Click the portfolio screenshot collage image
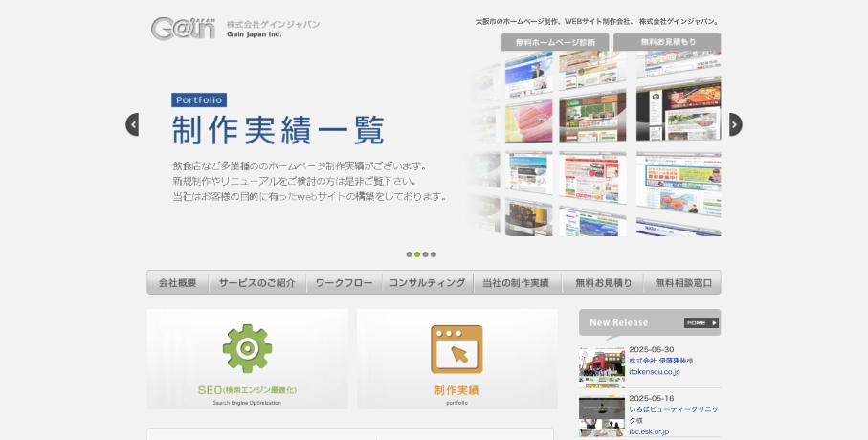The height and width of the screenshot is (440, 868). click(x=594, y=143)
